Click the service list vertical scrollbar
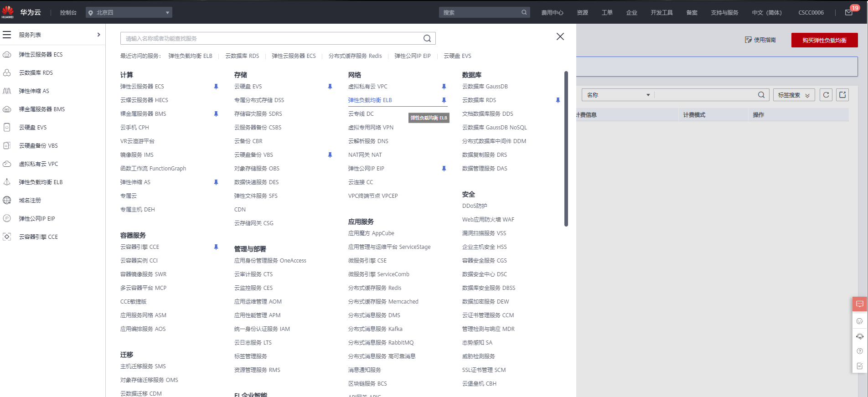 tap(566, 149)
